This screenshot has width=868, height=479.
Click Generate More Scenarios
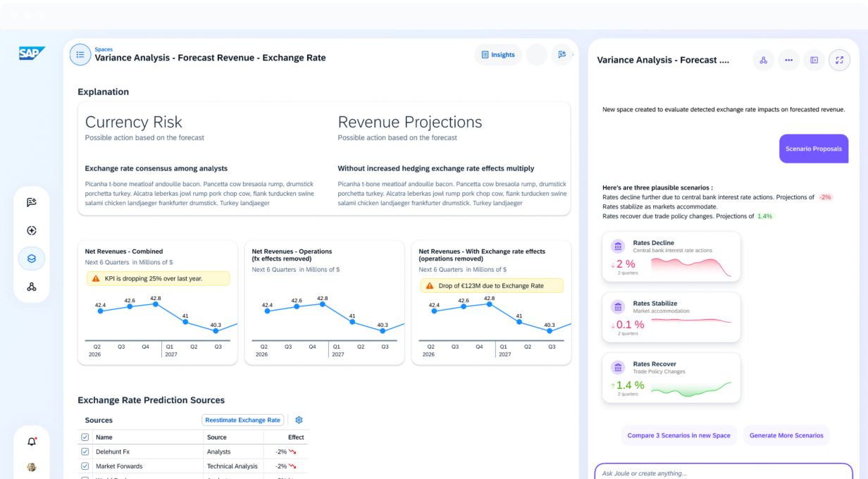(x=786, y=435)
